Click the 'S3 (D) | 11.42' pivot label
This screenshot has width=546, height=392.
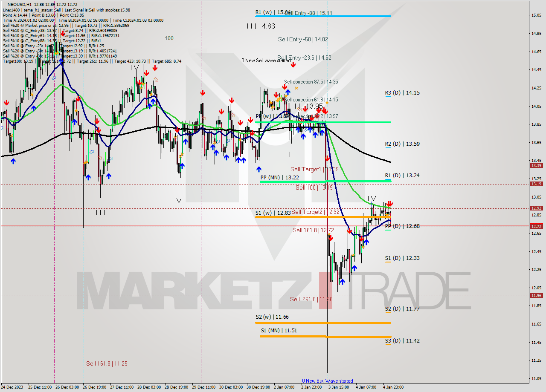tap(402, 341)
